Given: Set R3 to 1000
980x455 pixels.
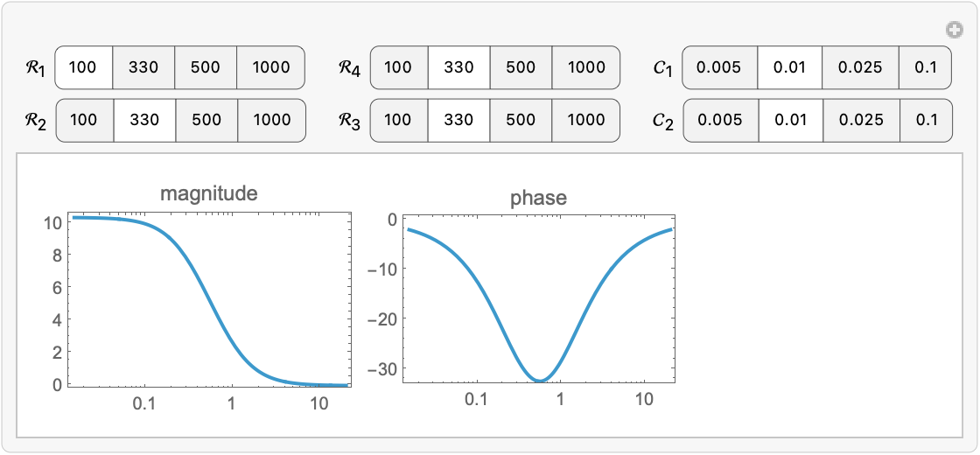Looking at the screenshot, I should pos(585,120).
